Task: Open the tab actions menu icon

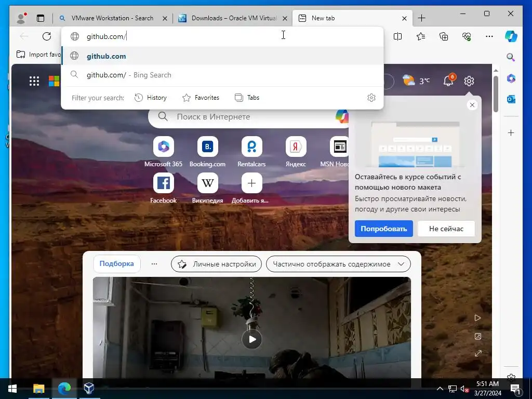Action: (x=41, y=18)
